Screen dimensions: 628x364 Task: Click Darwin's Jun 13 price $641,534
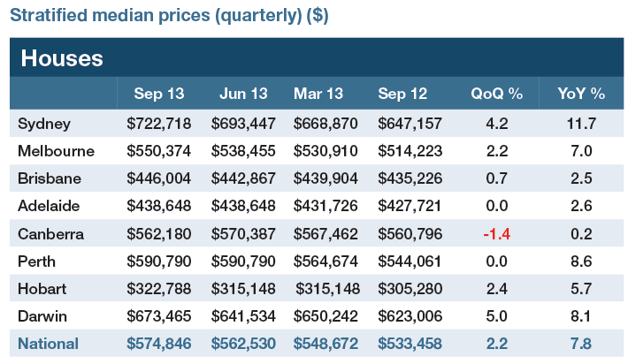(244, 316)
